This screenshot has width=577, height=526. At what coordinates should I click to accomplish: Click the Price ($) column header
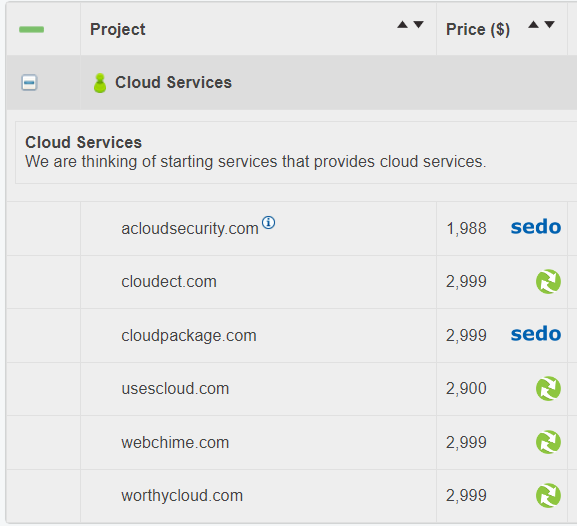(478, 29)
